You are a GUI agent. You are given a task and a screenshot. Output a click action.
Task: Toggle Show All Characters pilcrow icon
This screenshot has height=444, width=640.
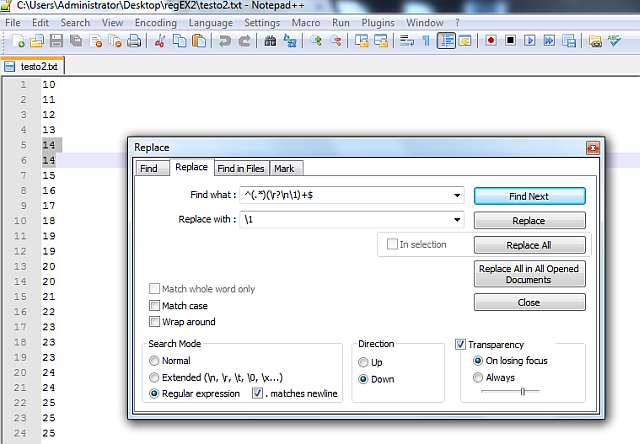point(426,41)
